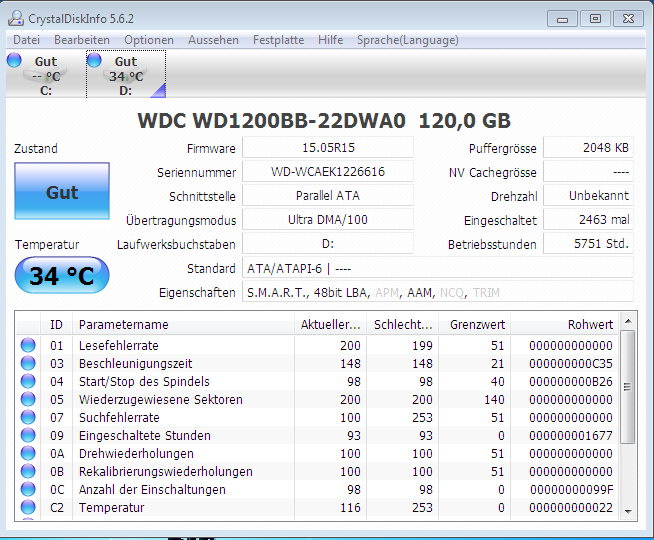654x540 pixels.
Task: Click the Betriebsstunden value 5751 Std.
Action: pyautogui.click(x=589, y=244)
